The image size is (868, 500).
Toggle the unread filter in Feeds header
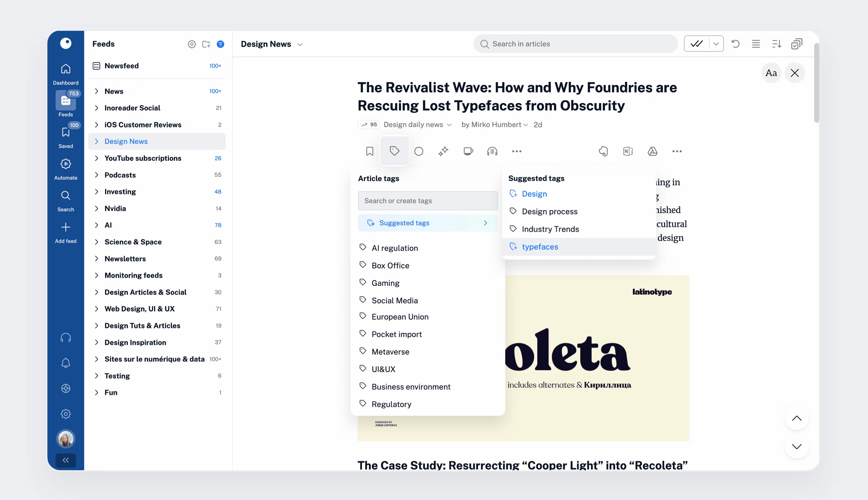(221, 44)
